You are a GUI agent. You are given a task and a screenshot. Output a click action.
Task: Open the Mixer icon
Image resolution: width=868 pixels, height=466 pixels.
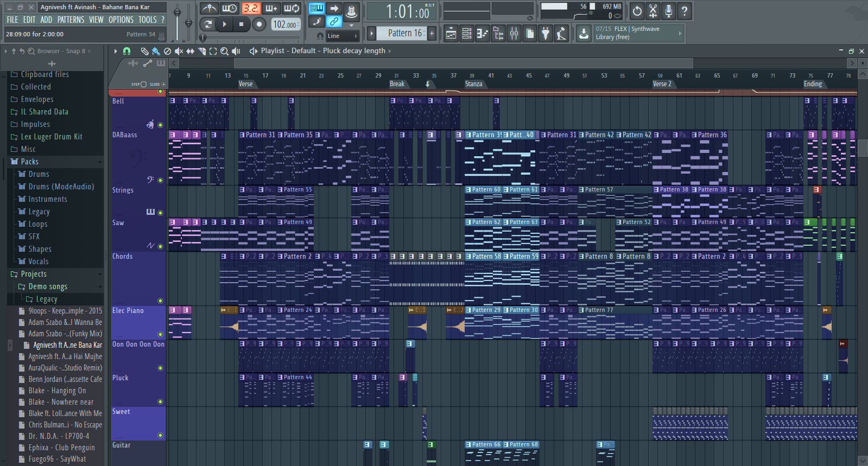coord(514,34)
